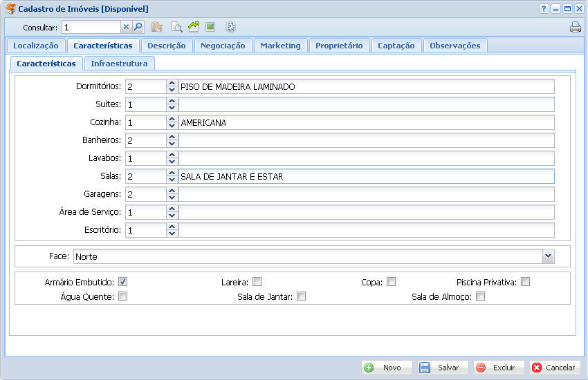Open help with the question mark icon
The image size is (588, 380).
(544, 9)
